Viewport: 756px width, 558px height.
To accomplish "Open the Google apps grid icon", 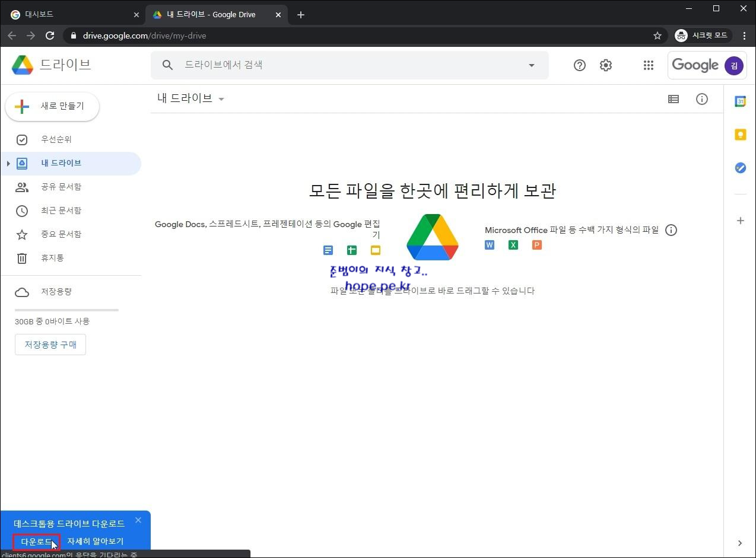I will 649,65.
